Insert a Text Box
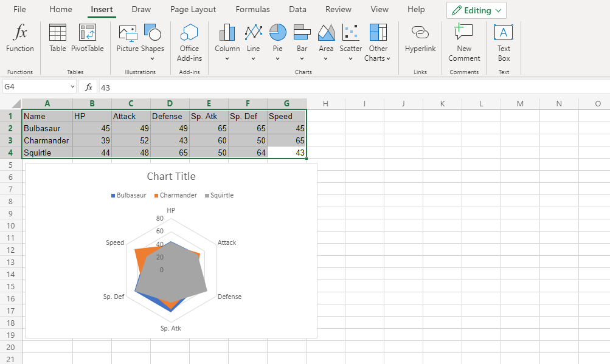The height and width of the screenshot is (364, 610). click(503, 41)
